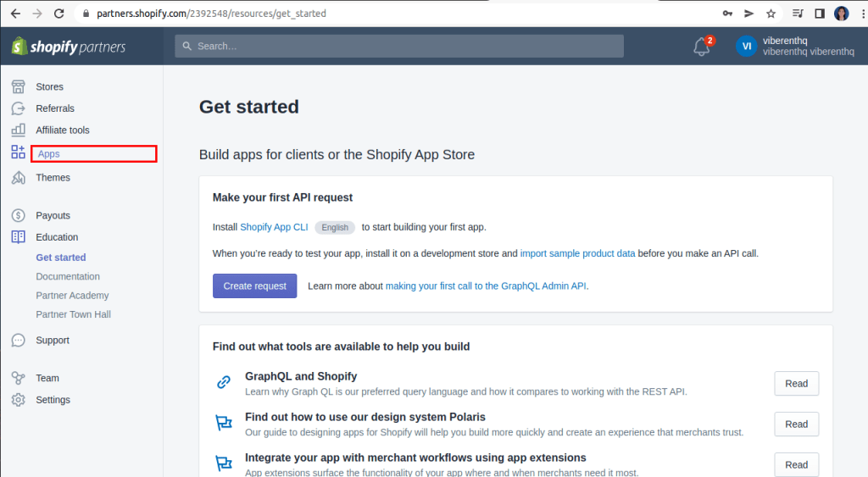
Task: Click the Referrals icon in sidebar
Action: point(18,108)
